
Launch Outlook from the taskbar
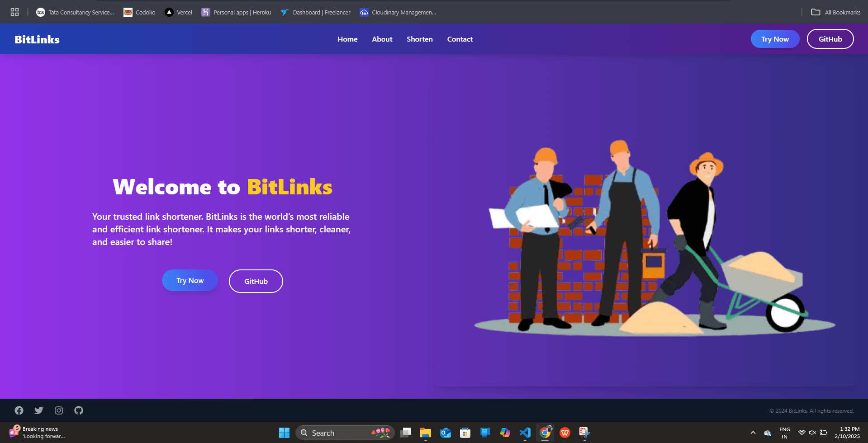pos(446,433)
